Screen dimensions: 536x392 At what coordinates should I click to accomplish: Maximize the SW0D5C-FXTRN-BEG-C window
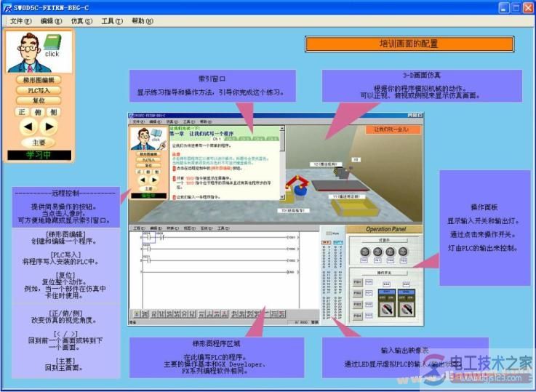click(516, 7)
